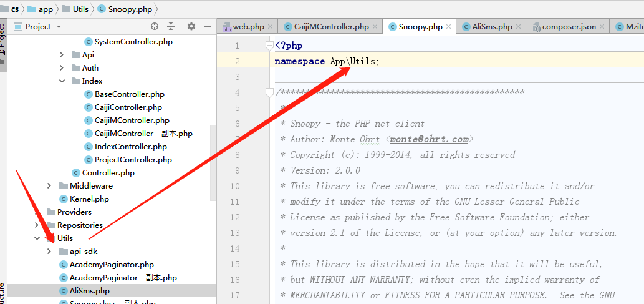Open Project panel settings gear

tap(191, 26)
